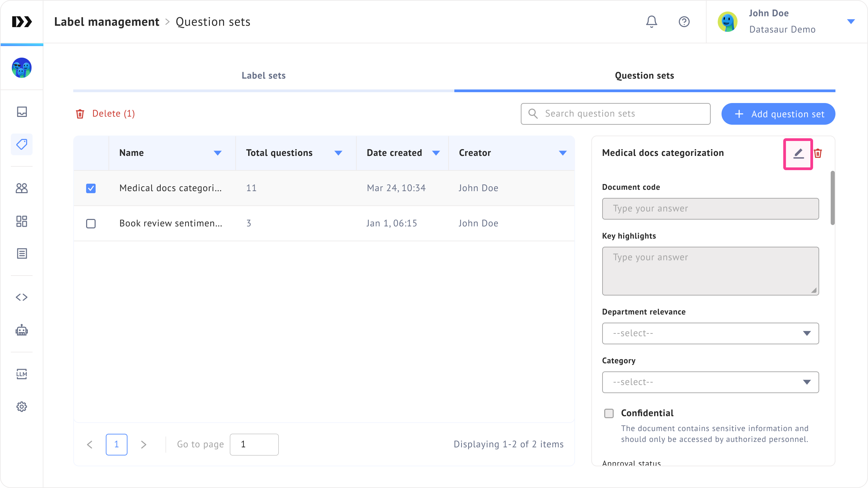Image resolution: width=868 pixels, height=488 pixels.
Task: Click the Delete (1) button
Action: click(x=105, y=114)
